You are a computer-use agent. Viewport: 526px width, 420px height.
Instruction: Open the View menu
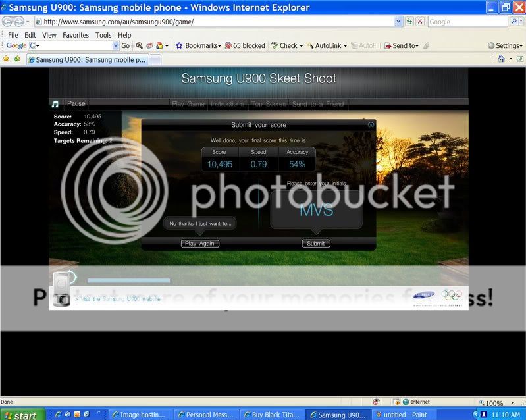49,35
